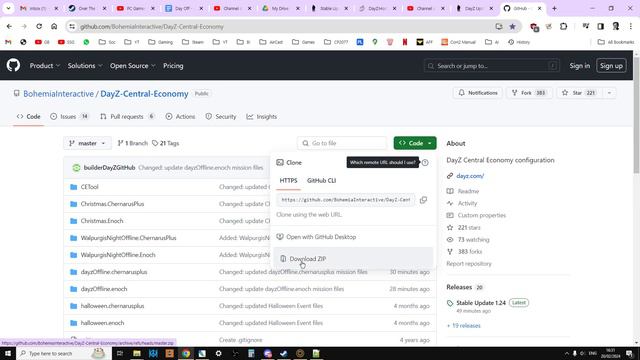Open a new Chrome tab
The height and width of the screenshot is (360, 640).
[x=554, y=8]
